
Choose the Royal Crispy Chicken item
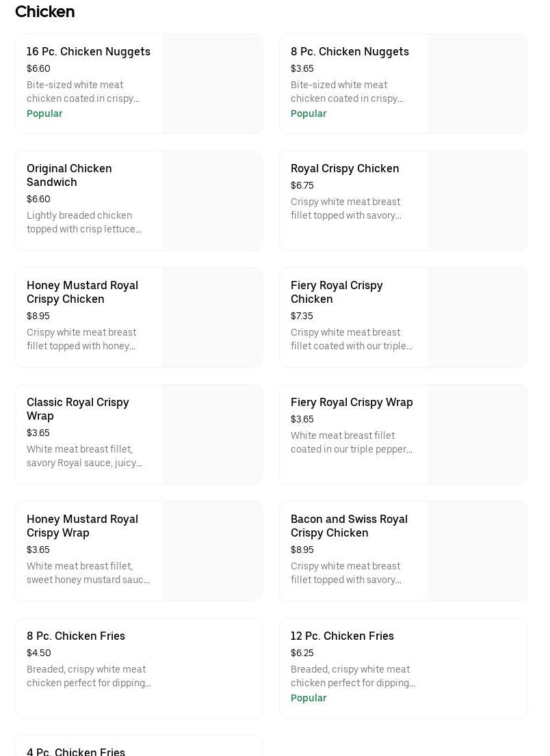point(404,200)
